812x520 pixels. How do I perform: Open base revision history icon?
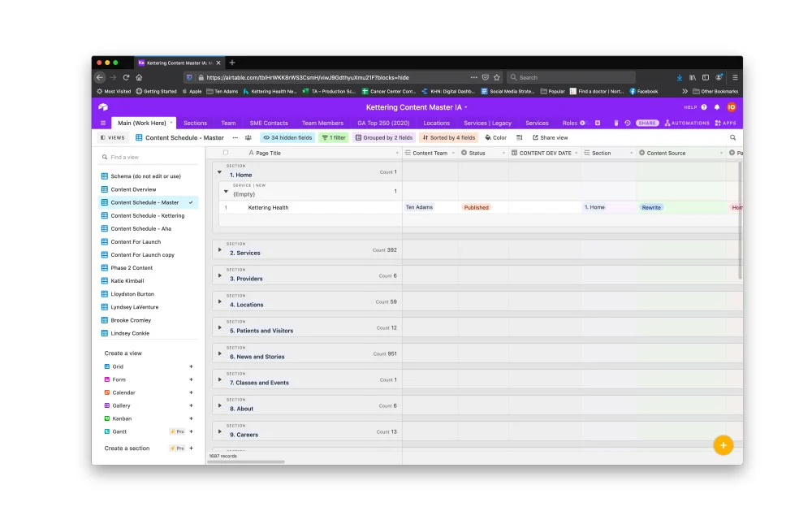point(627,123)
